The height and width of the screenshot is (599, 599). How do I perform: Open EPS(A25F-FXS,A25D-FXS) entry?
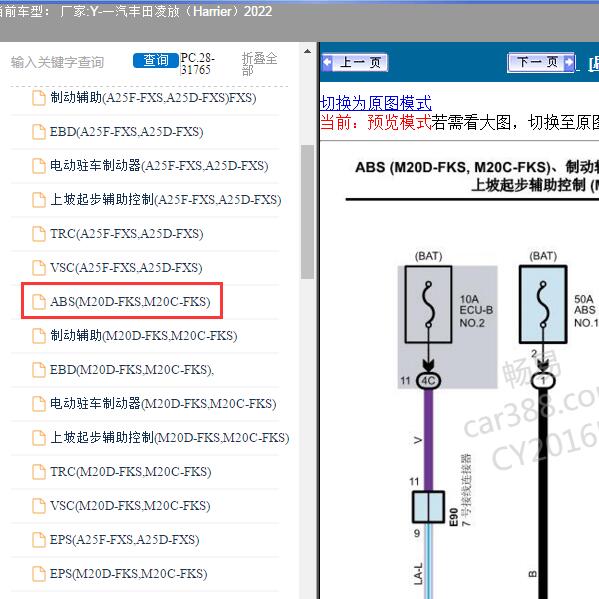point(125,539)
